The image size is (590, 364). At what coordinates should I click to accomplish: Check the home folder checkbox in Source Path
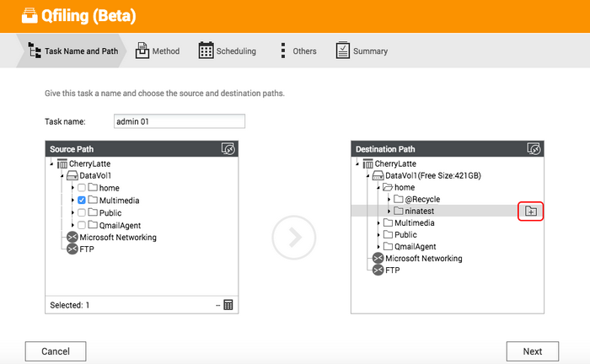click(x=81, y=188)
